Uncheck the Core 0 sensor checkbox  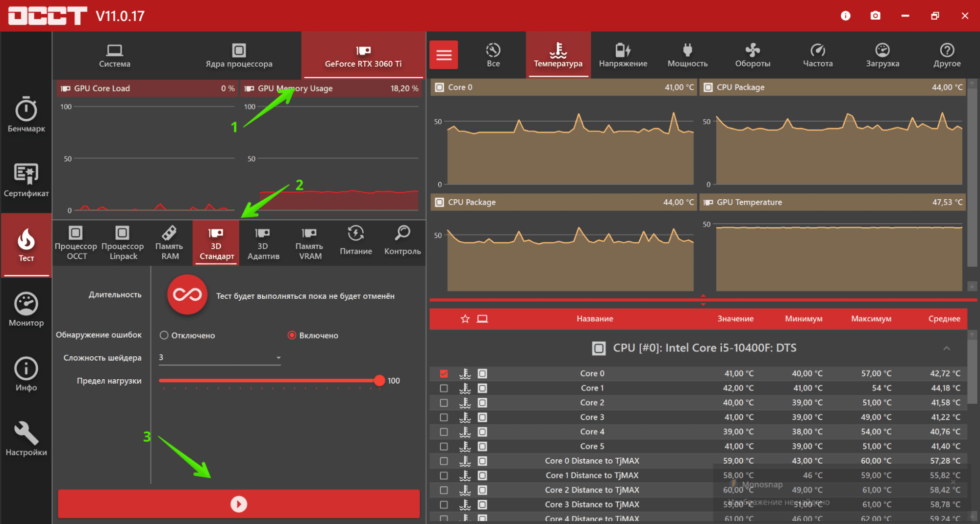(x=444, y=374)
